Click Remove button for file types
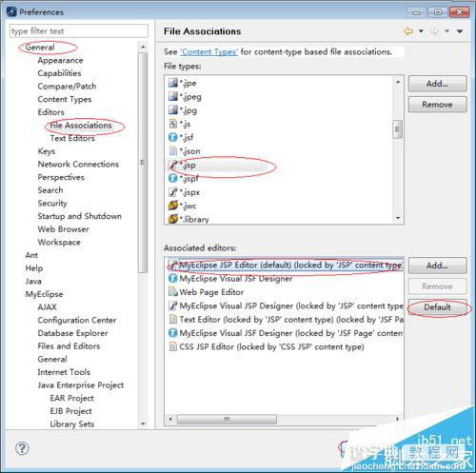Viewport: 476px width, 473px height. pos(438,105)
